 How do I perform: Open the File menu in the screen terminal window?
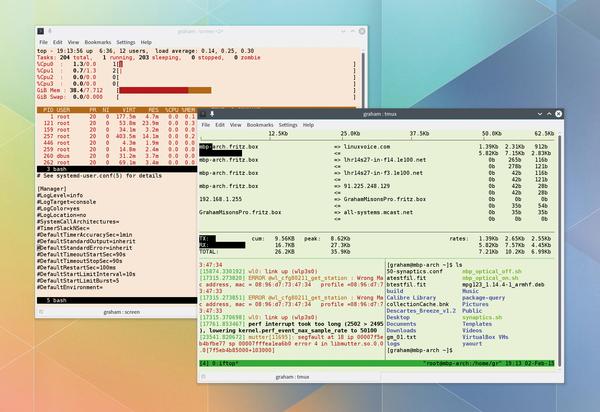[x=43, y=43]
